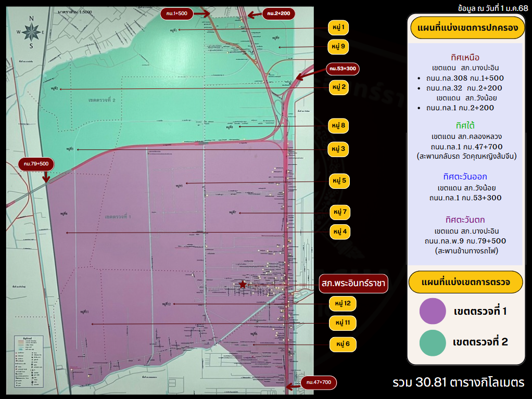The height and width of the screenshot is (399, 532).
Task: Click the รวม 30.81 ตารางกิโลเมตร total text
Action: [458, 383]
